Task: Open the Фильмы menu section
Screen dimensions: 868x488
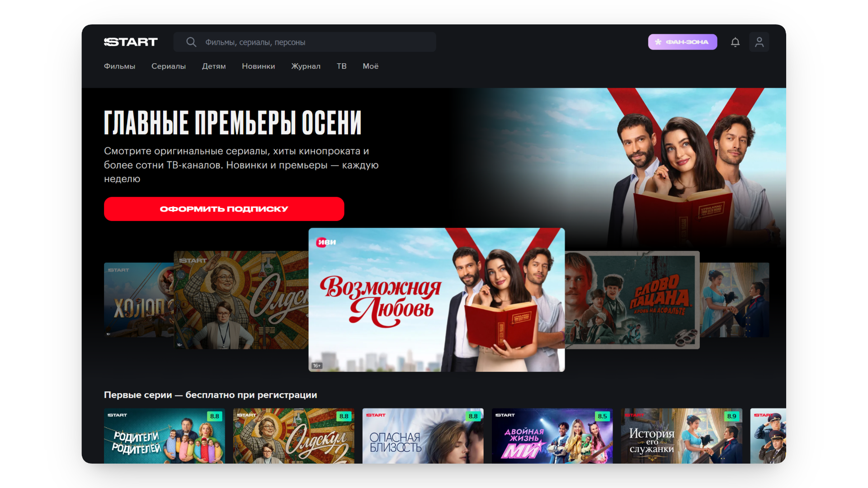Action: point(119,66)
